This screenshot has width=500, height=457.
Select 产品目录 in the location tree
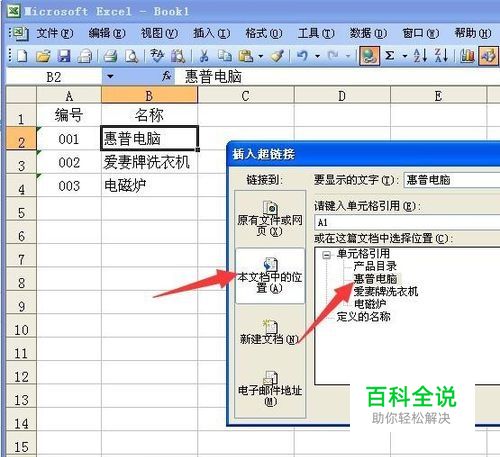pos(375,266)
